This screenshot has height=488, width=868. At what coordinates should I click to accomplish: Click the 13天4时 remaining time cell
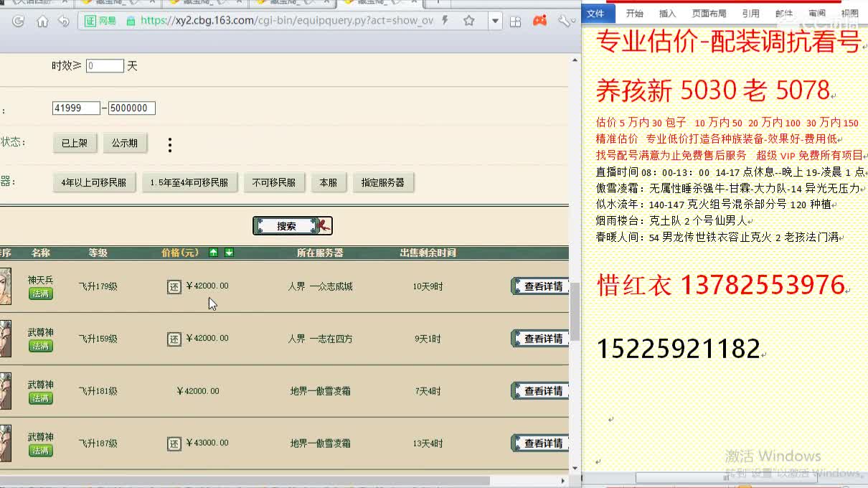coord(428,444)
